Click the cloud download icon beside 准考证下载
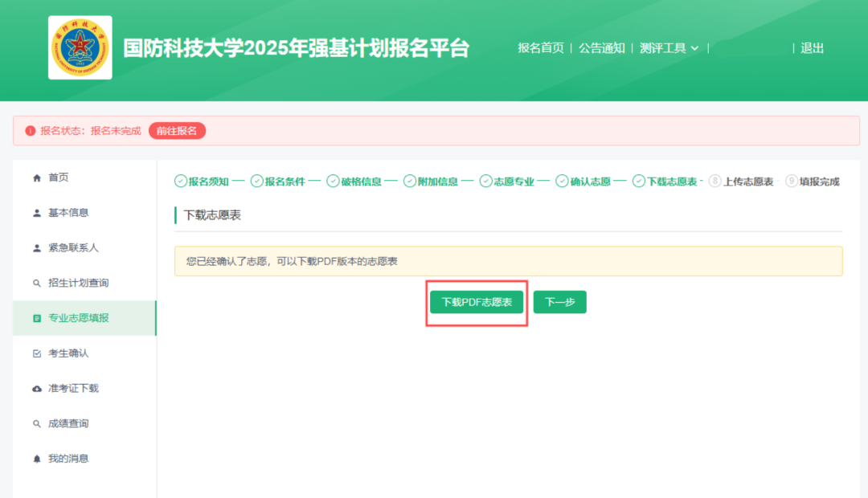Viewport: 868px width, 498px height. point(36,389)
